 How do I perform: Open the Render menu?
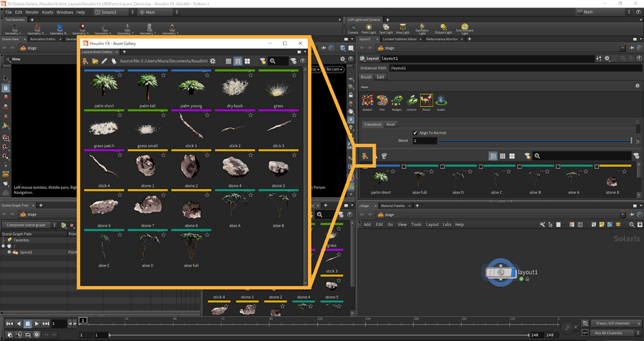[32, 12]
